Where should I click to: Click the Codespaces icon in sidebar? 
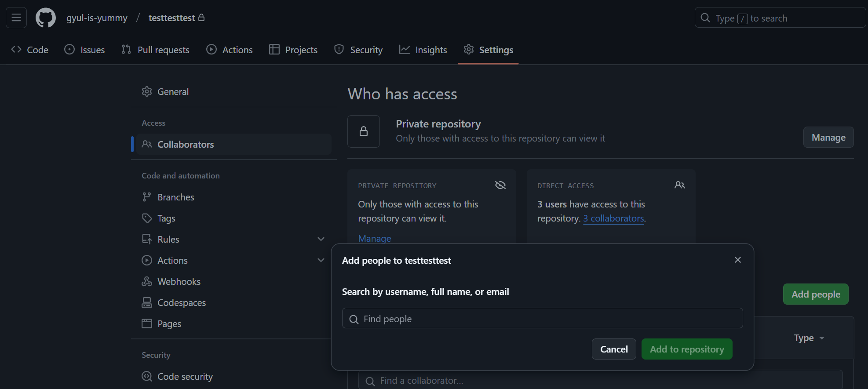click(x=147, y=302)
